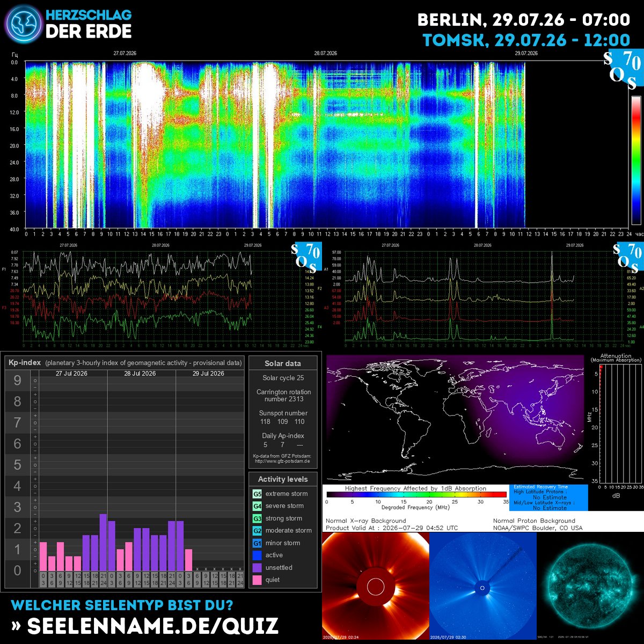Click the '2026/07/29 02:24' timestamp on red image

click(341, 636)
